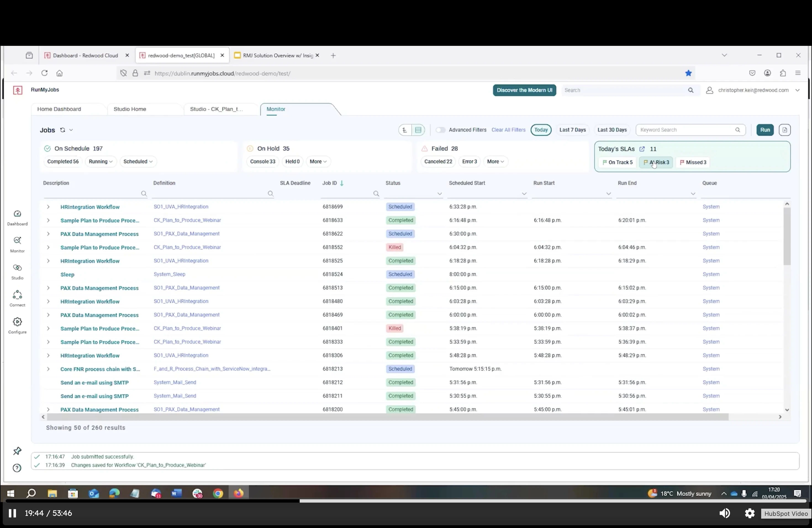Expand Core FNR process chain row
This screenshot has height=528, width=812.
[48, 369]
